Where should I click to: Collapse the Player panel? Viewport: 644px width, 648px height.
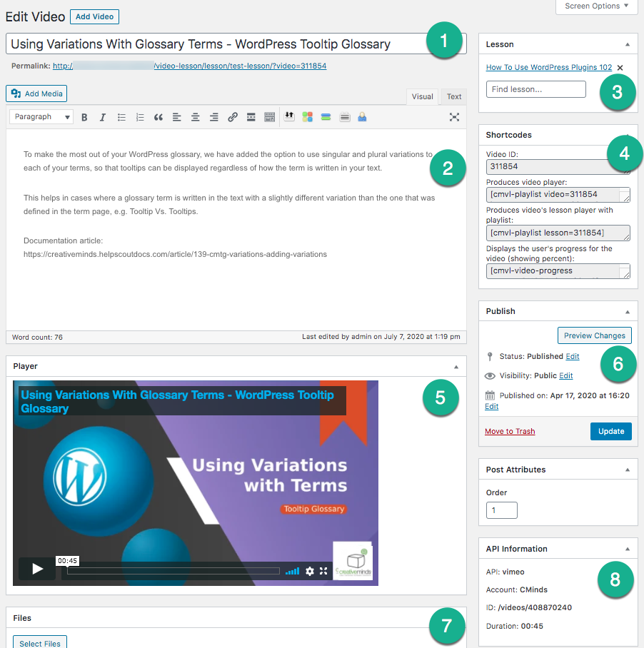[456, 367]
